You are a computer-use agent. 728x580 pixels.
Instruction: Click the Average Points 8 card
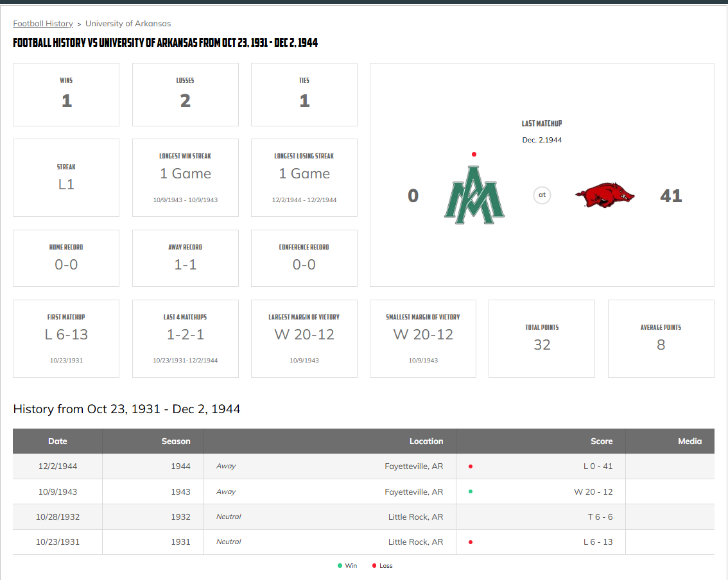661,339
